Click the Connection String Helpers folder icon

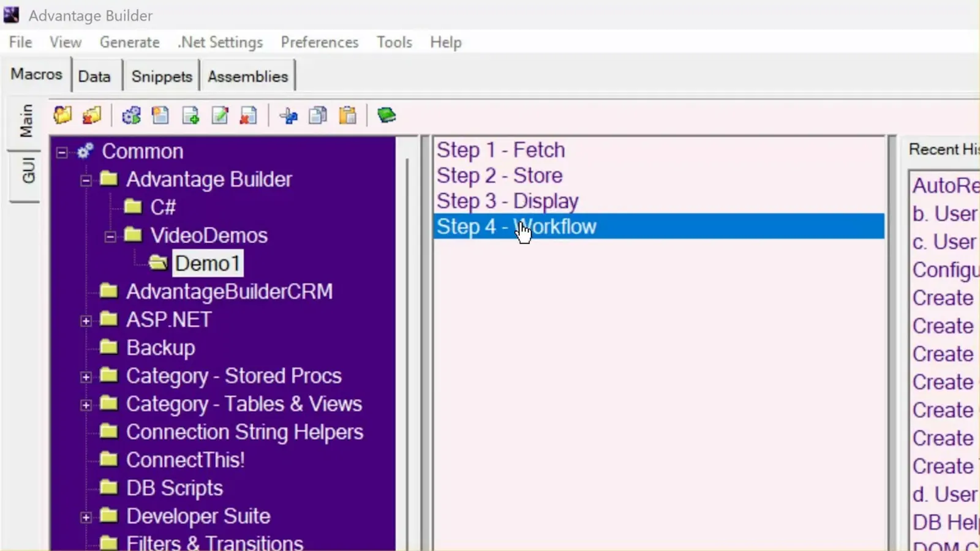(x=108, y=431)
